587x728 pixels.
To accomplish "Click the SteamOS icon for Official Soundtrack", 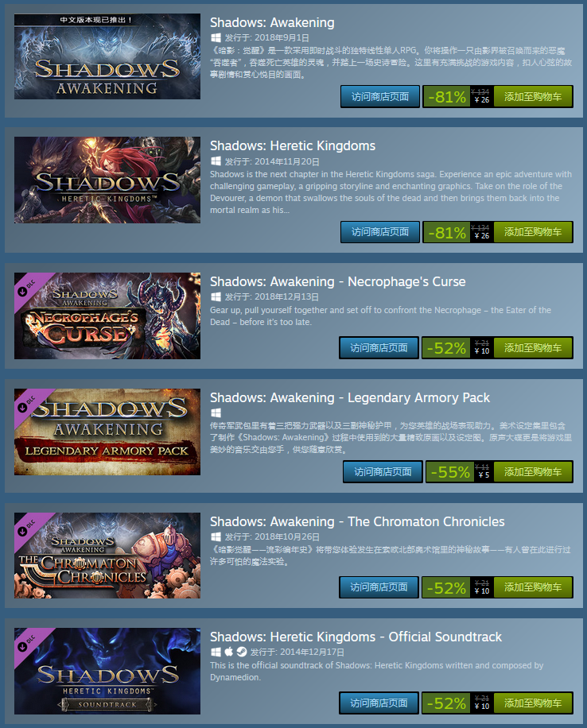I will [x=242, y=652].
